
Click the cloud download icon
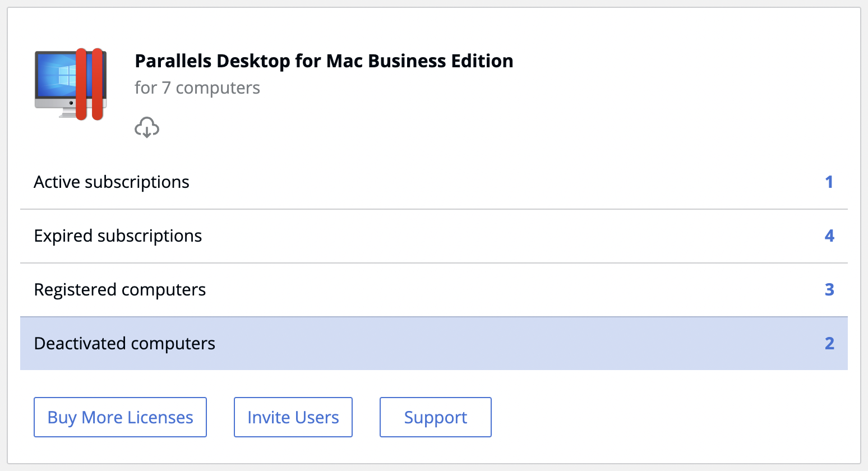(147, 128)
